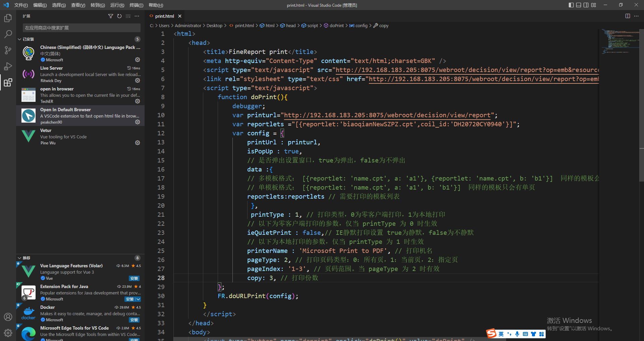Screen dimensions: 644x341
Task: Open install dropdown arrow for Extension Pack for Java
Action: [x=138, y=299]
